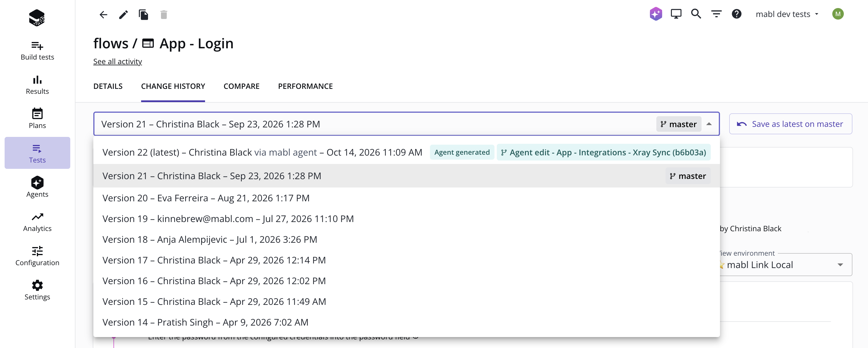This screenshot has height=348, width=868.
Task: Collapse the version selector dropdown arrow
Action: 709,124
